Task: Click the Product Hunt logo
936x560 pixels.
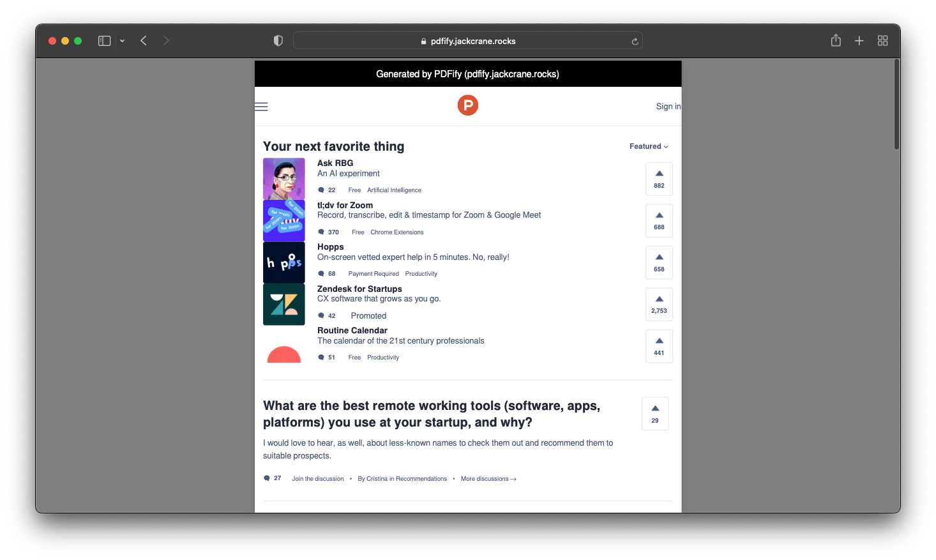Action: [468, 105]
